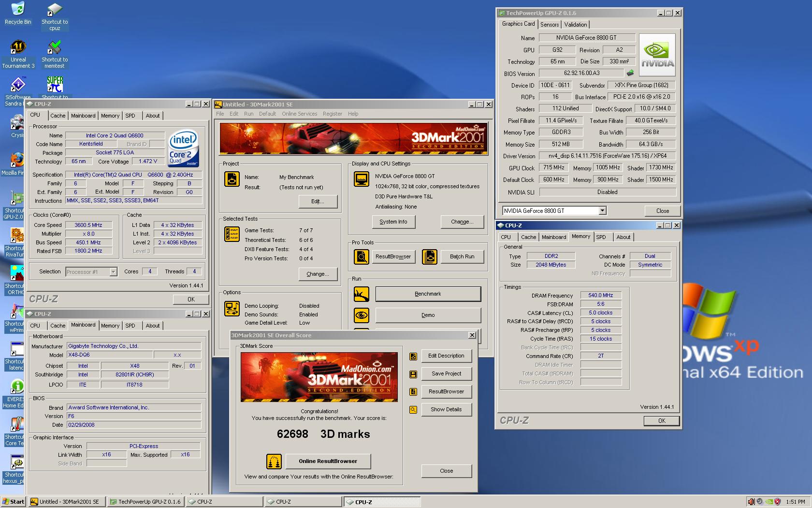Click the ResultBrowser magnifier icon in Pro Tools
Viewport: 812px width, 508px height.
[362, 256]
